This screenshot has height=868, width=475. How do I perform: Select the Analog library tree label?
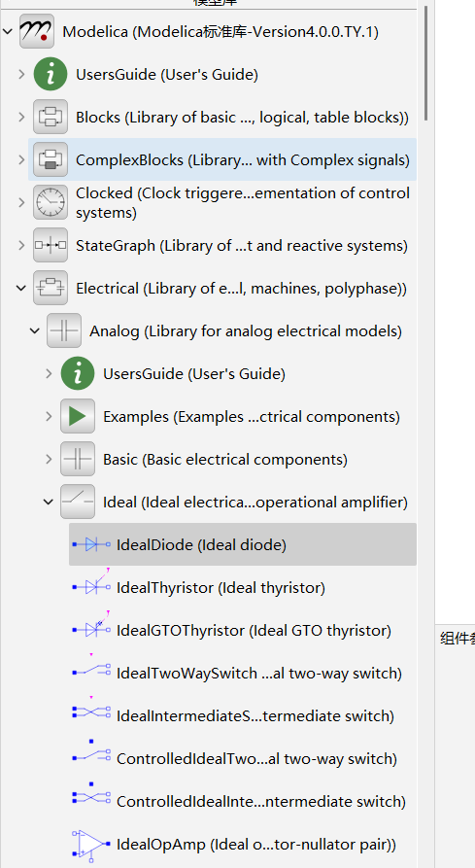click(x=246, y=331)
